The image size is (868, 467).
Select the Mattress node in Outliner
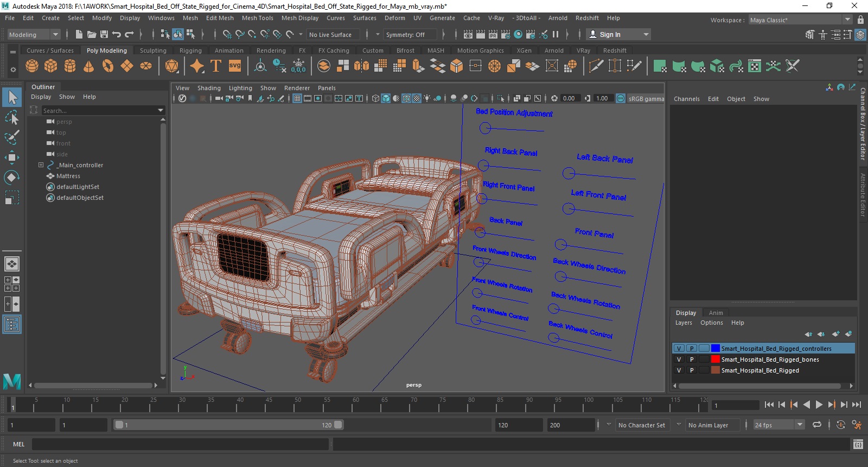(68, 176)
